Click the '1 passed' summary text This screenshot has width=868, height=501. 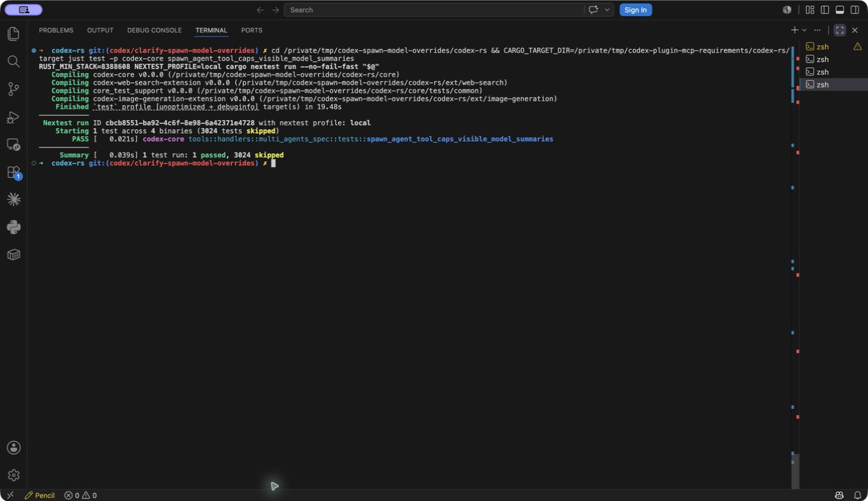click(x=209, y=155)
